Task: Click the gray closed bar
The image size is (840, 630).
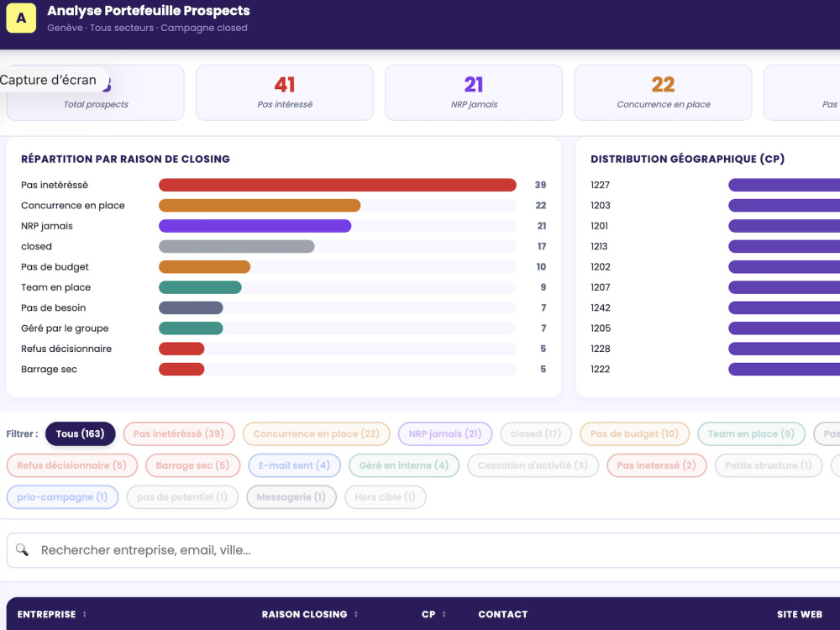Action: (x=237, y=246)
